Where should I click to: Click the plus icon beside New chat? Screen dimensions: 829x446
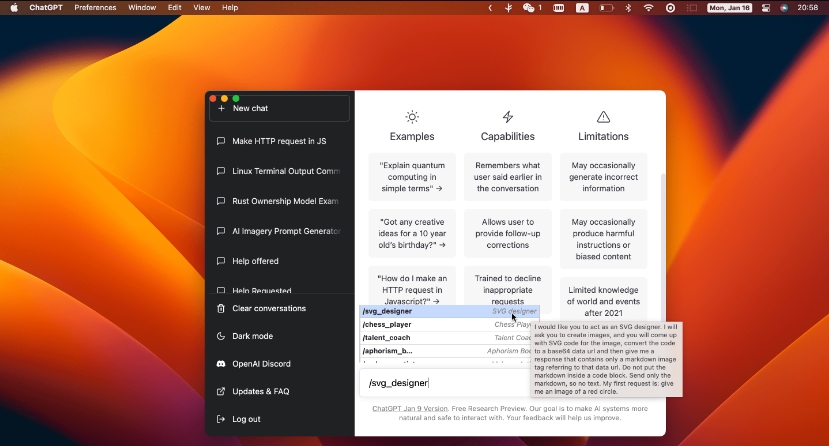[x=221, y=108]
